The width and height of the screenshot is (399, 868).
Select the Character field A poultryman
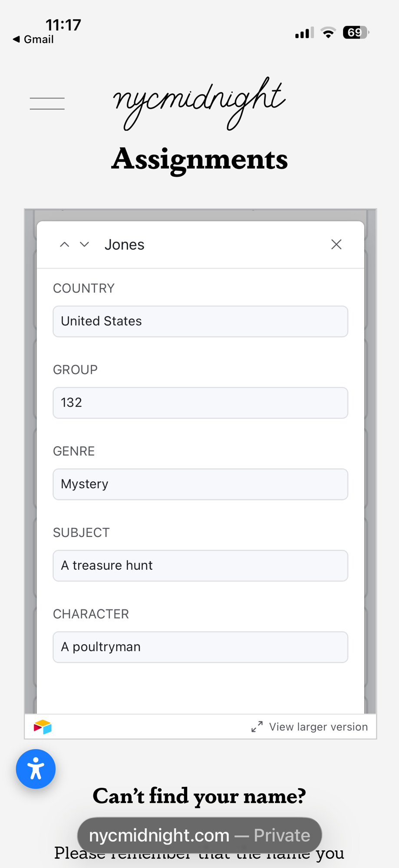coord(200,647)
